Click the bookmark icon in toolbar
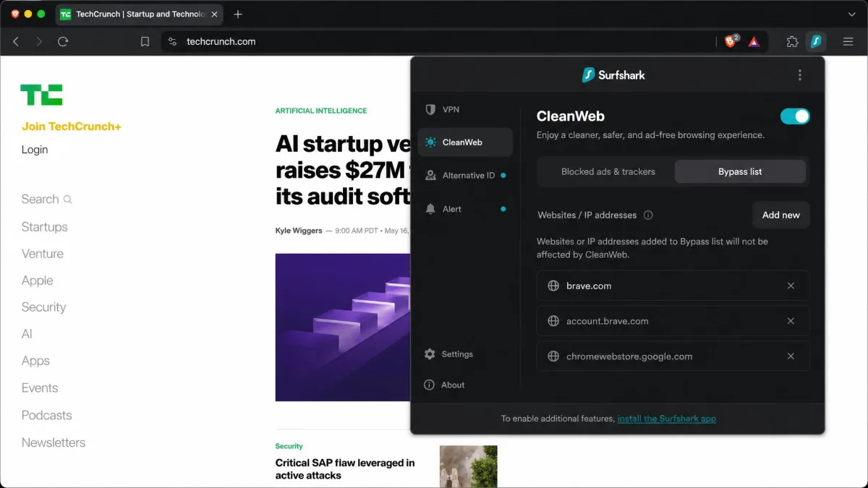 click(x=145, y=42)
